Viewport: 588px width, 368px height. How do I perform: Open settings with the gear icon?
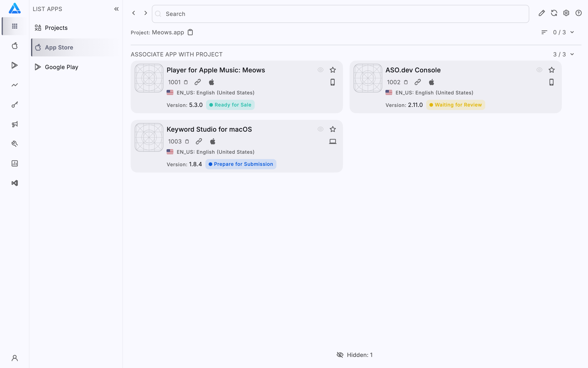(x=566, y=13)
